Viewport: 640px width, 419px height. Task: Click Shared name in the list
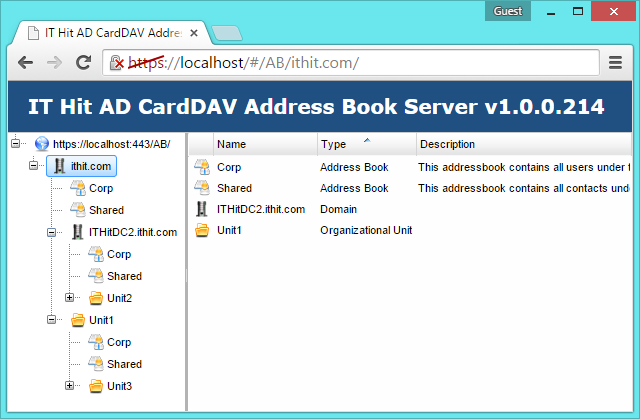point(234,188)
